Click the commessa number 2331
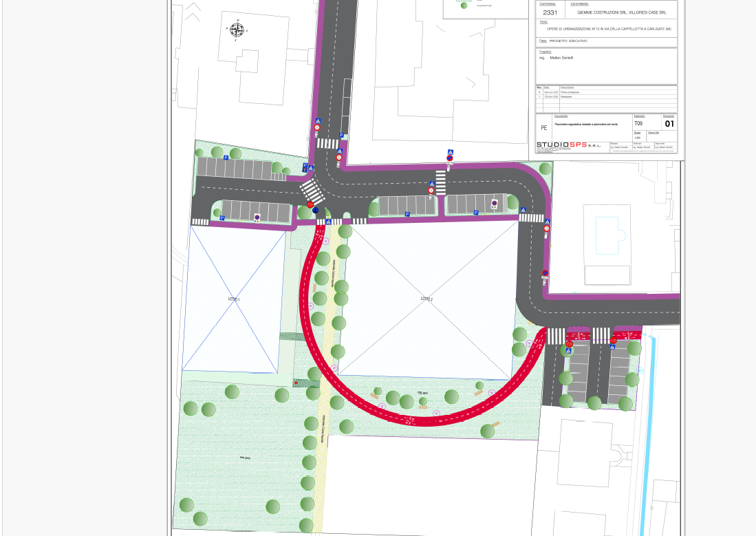This screenshot has width=756, height=536. 552,12
